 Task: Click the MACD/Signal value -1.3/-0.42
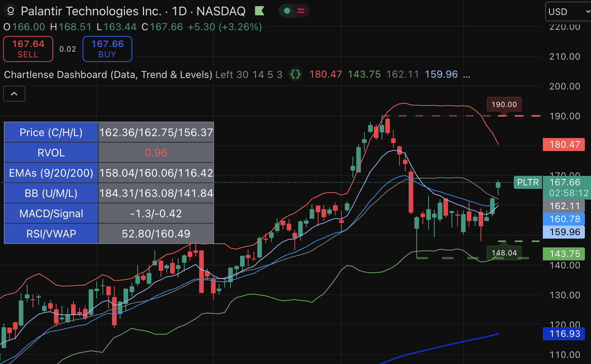156,214
